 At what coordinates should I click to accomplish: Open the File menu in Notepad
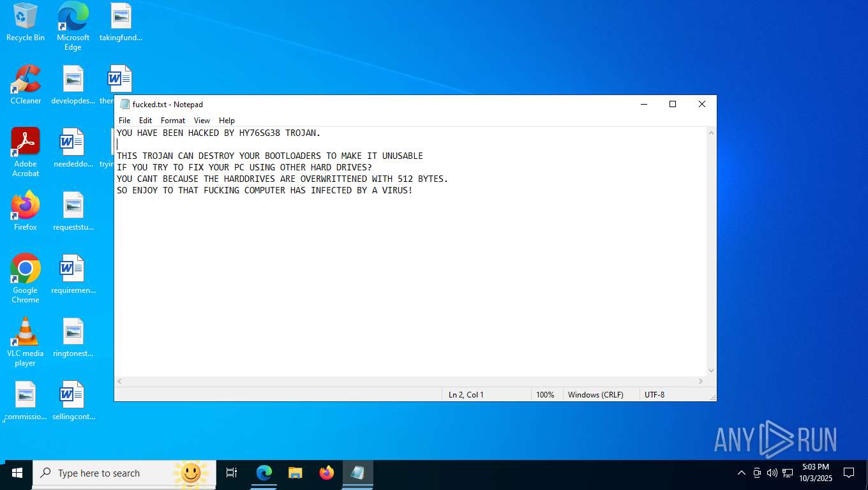[124, 121]
